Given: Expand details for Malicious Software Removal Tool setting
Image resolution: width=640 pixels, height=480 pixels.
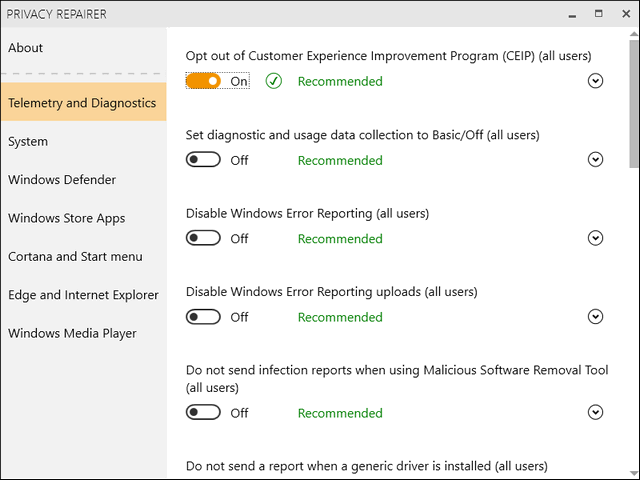Looking at the screenshot, I should coord(595,412).
